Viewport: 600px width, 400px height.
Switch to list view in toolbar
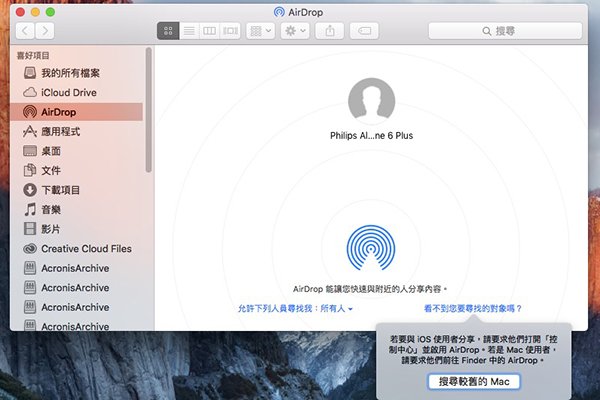click(x=189, y=31)
